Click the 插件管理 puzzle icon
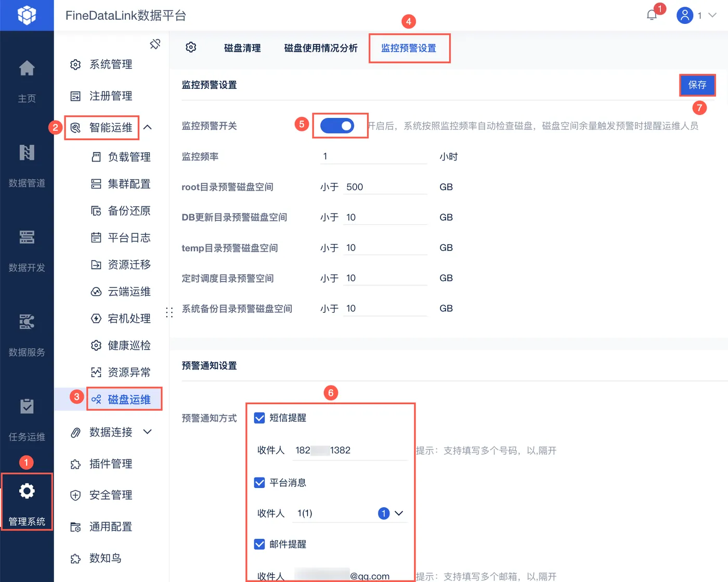This screenshot has height=582, width=728. point(75,464)
